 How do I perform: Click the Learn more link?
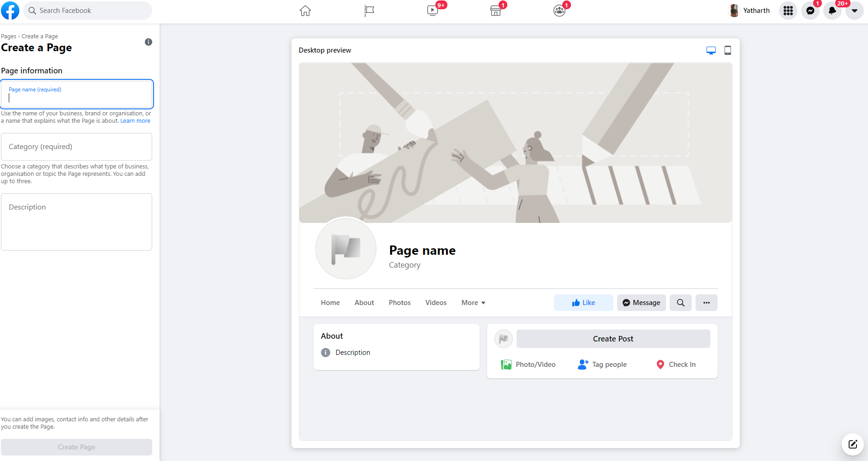click(135, 121)
